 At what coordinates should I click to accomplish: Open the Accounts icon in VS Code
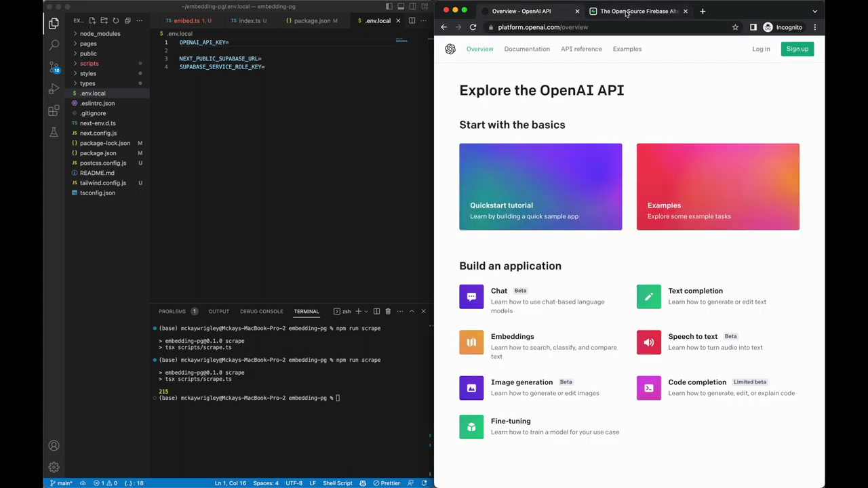click(54, 446)
